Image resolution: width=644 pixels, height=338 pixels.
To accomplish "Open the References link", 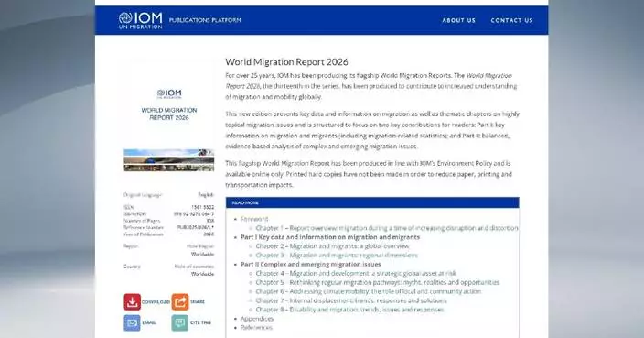I will pyautogui.click(x=256, y=328).
